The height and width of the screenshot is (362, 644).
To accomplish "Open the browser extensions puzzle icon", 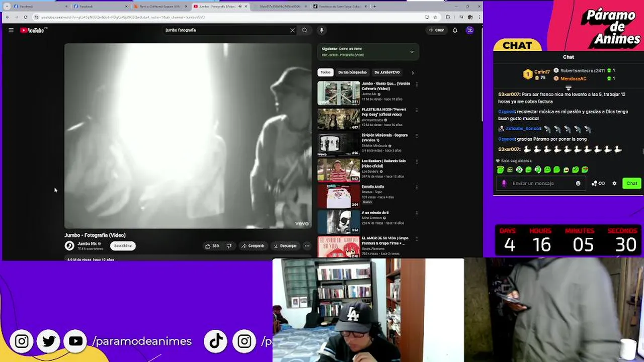I will [448, 17].
